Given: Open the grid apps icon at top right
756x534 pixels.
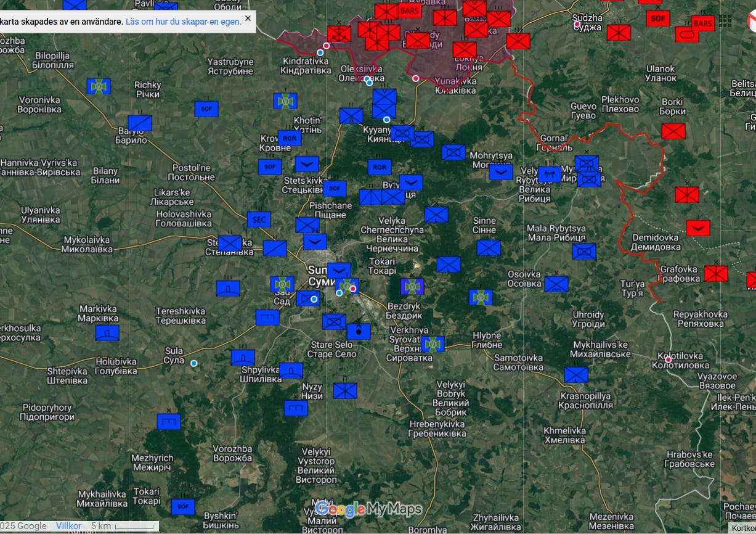Looking at the screenshot, I should coord(725,21).
